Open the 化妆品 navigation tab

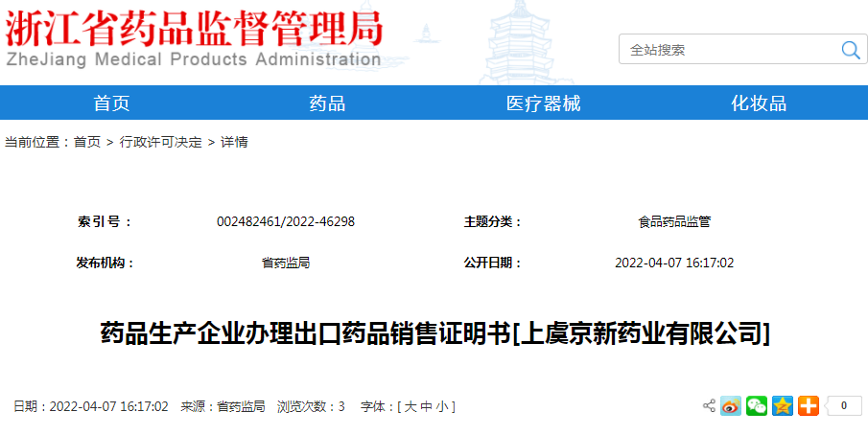tap(759, 103)
